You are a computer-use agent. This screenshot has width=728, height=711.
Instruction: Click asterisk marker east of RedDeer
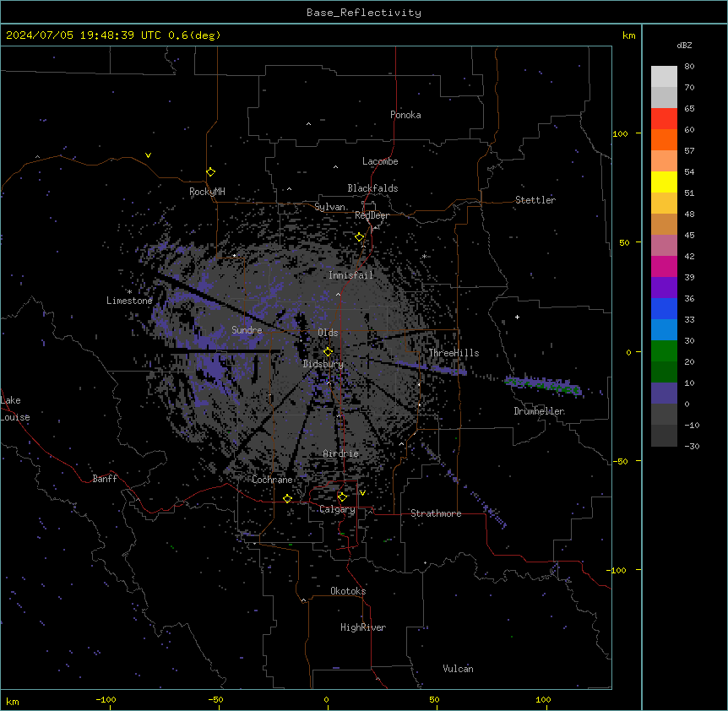click(424, 256)
